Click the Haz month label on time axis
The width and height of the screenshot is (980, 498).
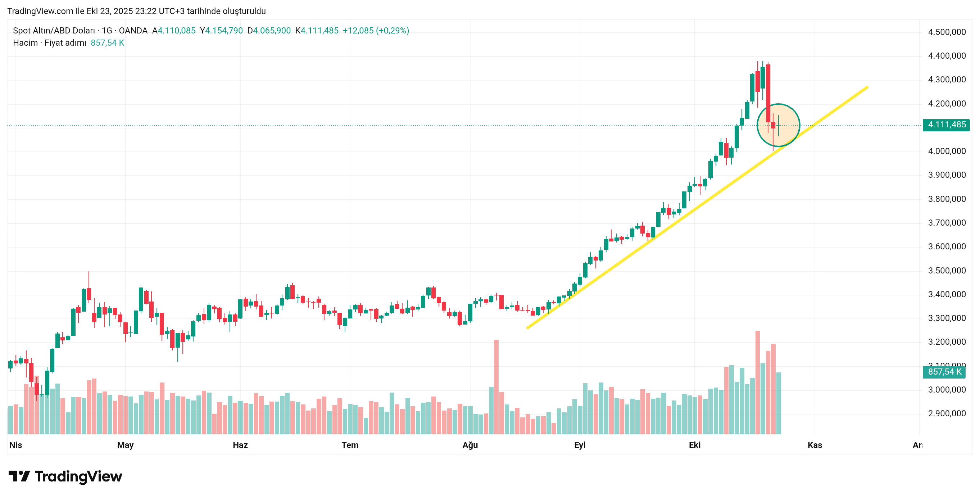[x=240, y=445]
